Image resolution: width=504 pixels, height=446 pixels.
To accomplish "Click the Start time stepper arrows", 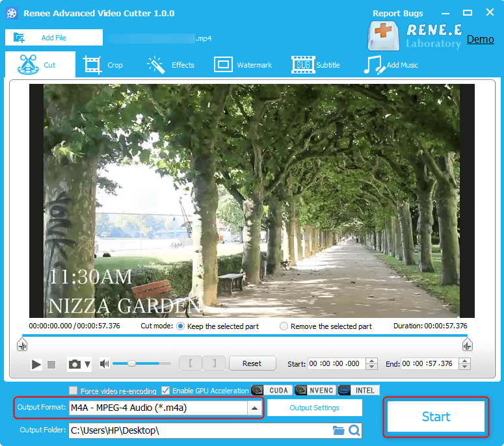I will click(x=371, y=364).
